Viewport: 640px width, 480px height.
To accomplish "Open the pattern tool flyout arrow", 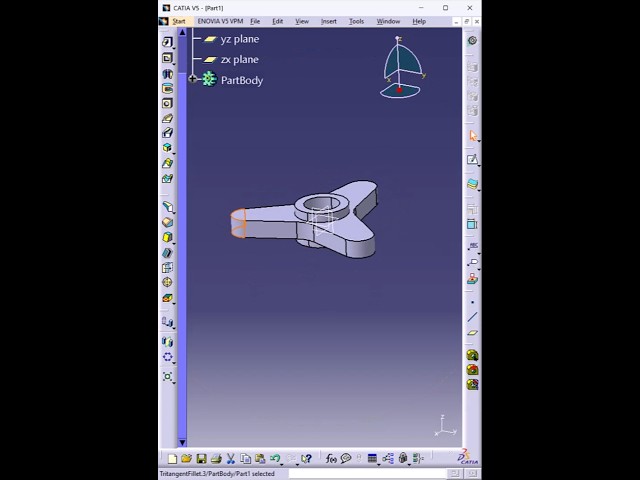I will 174,363.
